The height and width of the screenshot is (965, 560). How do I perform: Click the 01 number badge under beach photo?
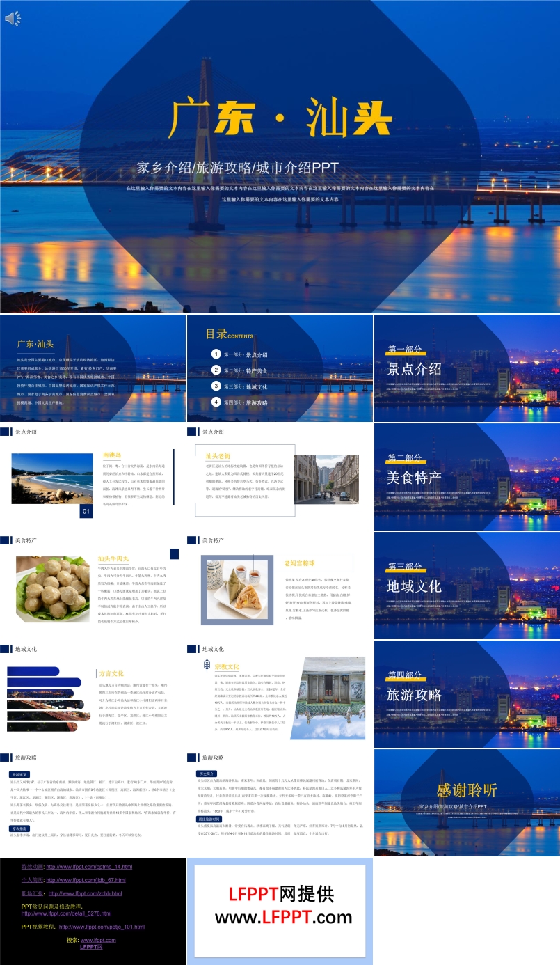86,512
